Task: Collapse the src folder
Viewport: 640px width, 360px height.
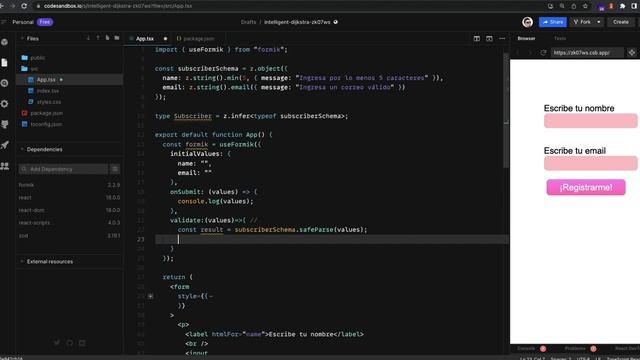Action: coord(34,69)
